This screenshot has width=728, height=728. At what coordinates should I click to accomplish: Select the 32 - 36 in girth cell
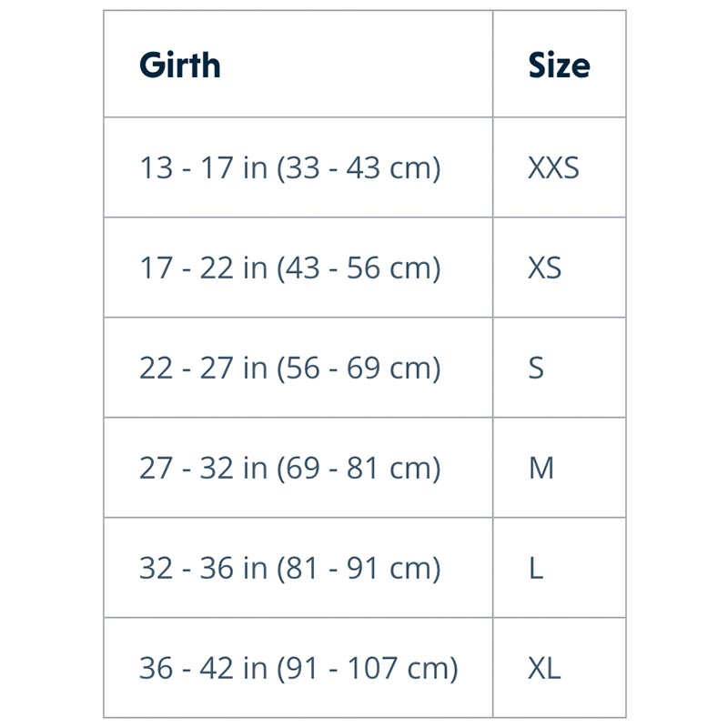click(298, 567)
